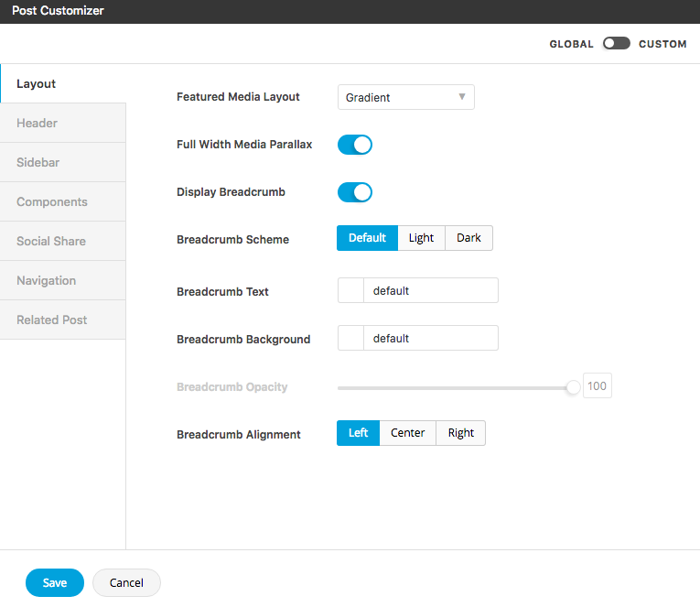This screenshot has width=700, height=607.
Task: Select Default breadcrumb scheme option
Action: 367,238
